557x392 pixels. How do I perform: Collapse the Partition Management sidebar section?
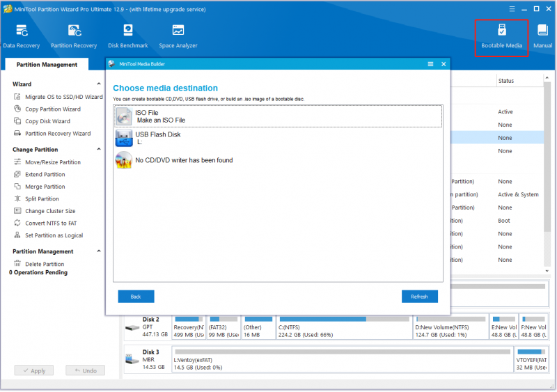(99, 251)
